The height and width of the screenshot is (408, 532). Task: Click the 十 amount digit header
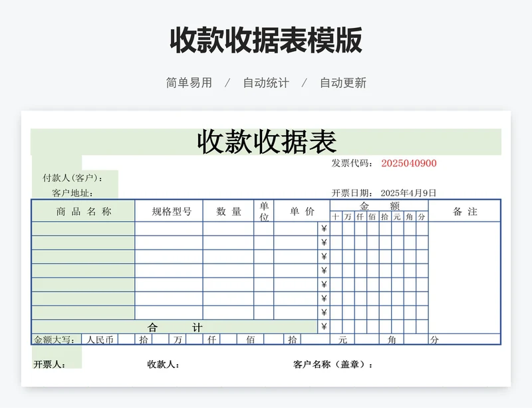(336, 217)
